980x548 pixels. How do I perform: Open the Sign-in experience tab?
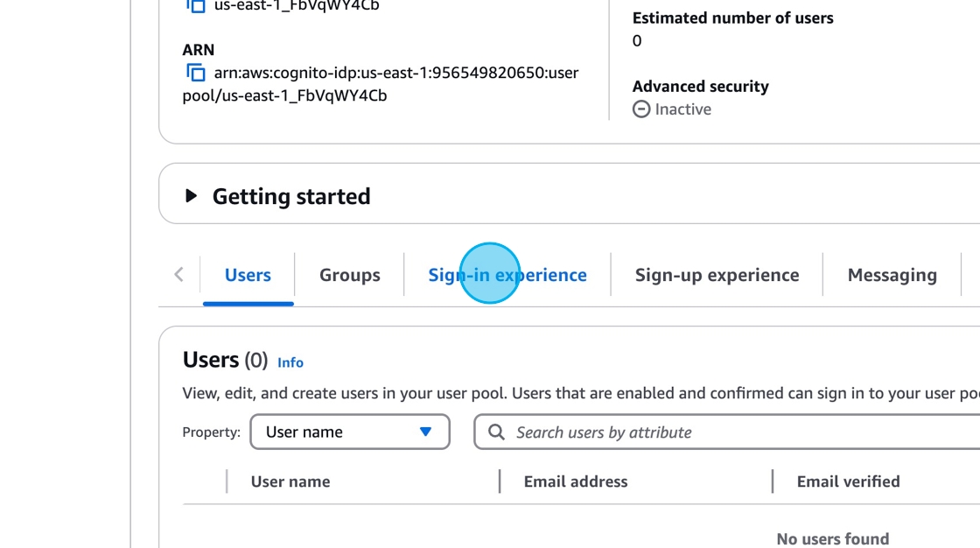(507, 275)
